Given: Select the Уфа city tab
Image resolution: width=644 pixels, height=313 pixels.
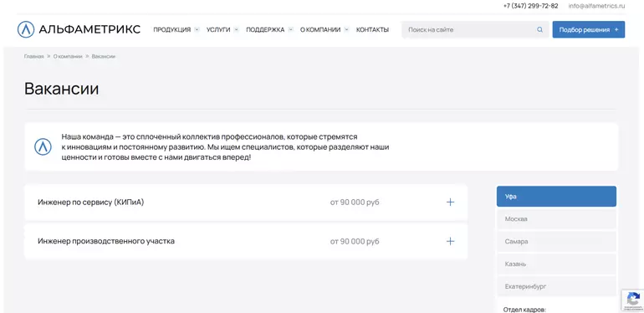Looking at the screenshot, I should click(x=556, y=197).
